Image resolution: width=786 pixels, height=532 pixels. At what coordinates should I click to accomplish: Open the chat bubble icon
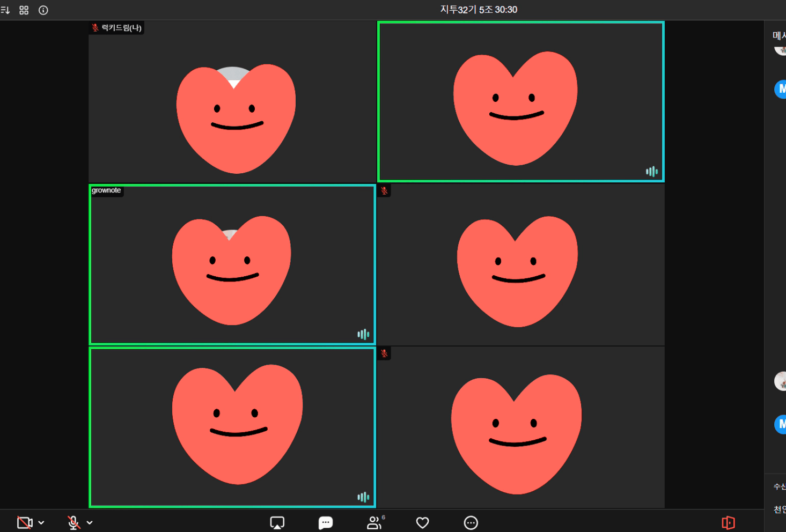coord(325,522)
